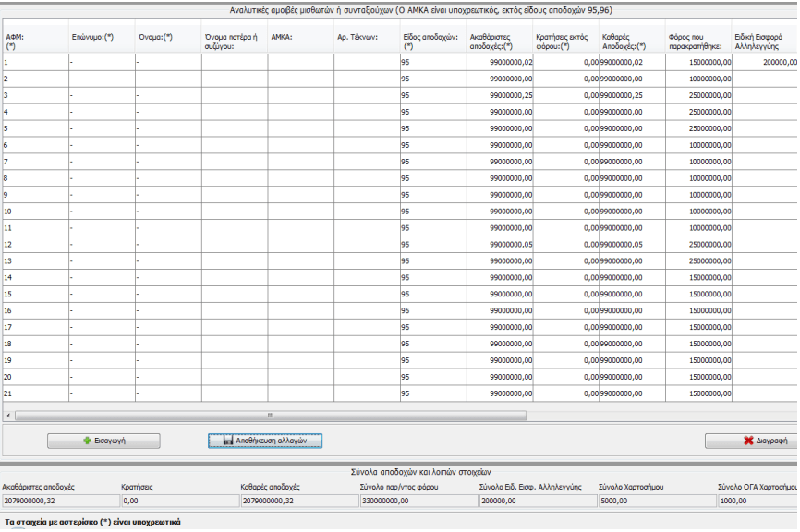This screenshot has width=800, height=532.
Task: Click the 200000,00 solidarity contribution cell in row 1
Action: coord(765,62)
